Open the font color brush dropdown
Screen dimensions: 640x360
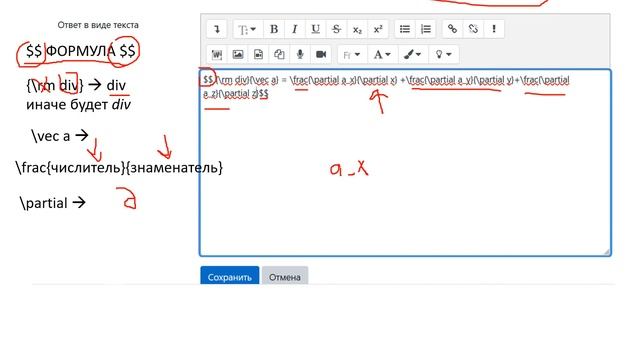(413, 55)
